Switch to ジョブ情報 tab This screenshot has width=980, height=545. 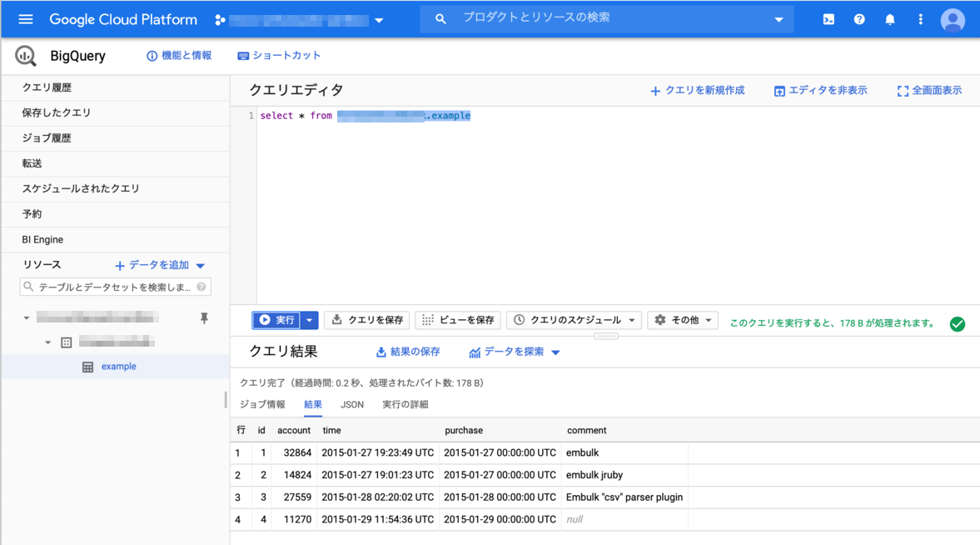(x=262, y=404)
